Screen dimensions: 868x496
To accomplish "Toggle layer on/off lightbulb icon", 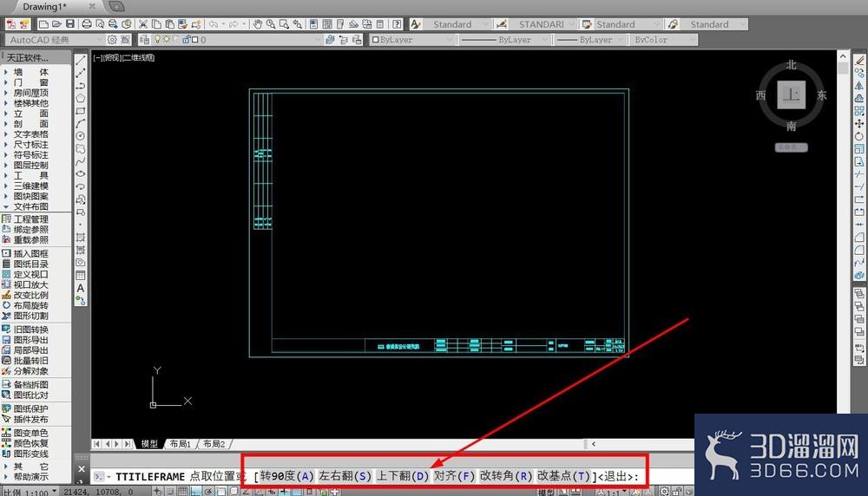I will pyautogui.click(x=158, y=39).
